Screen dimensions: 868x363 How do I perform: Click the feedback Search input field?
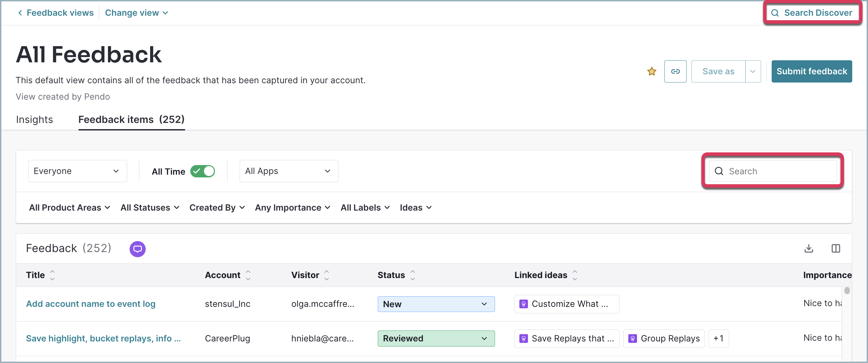coord(773,171)
